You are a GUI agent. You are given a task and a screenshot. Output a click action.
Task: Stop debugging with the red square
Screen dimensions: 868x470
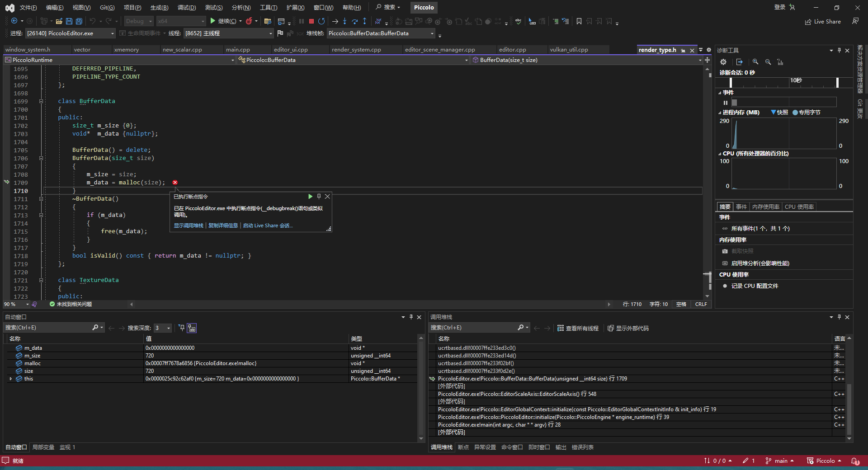tap(311, 21)
